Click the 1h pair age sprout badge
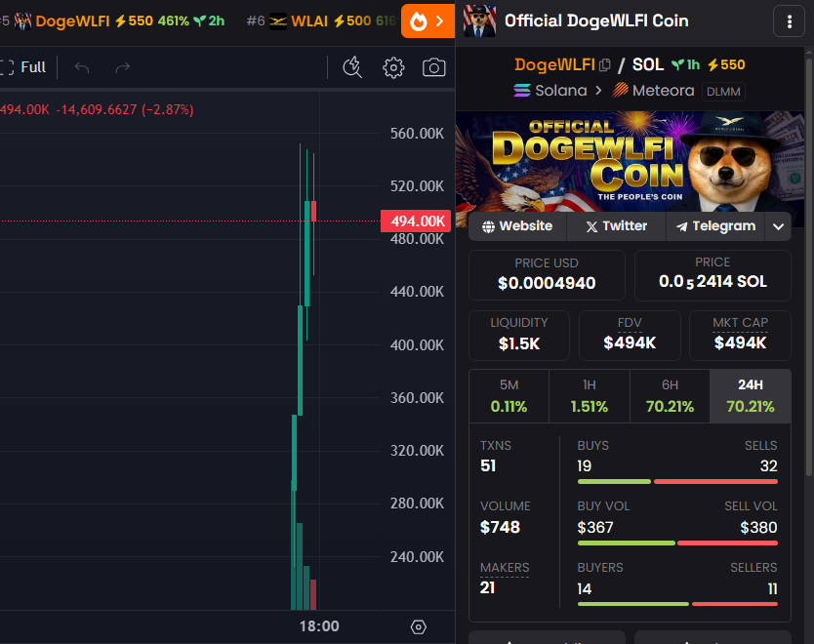814x644 pixels. (x=686, y=64)
